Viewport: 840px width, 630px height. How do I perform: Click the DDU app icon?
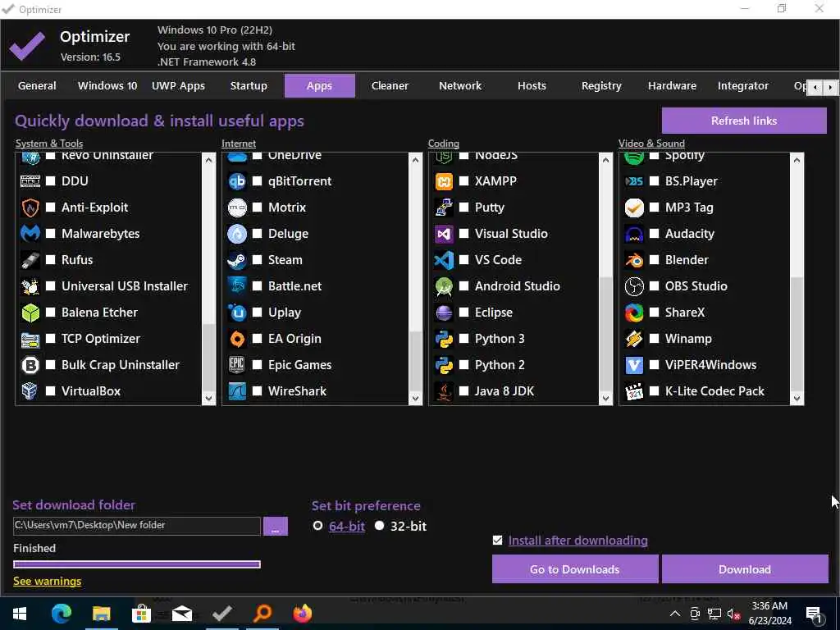pyautogui.click(x=30, y=181)
